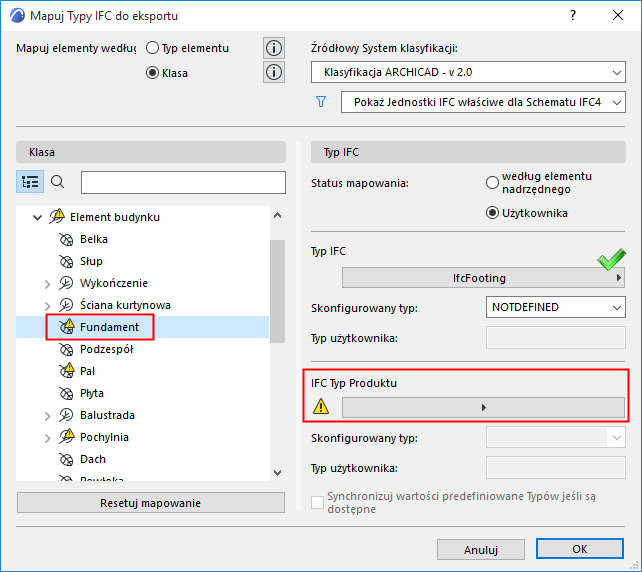Click the class tree scroll up arrow

278,215
